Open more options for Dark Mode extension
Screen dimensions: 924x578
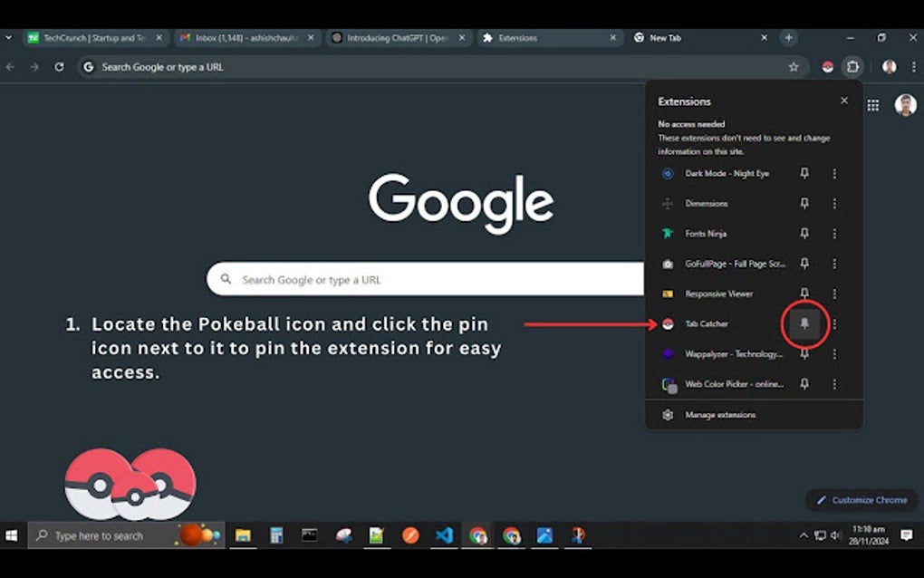(x=834, y=173)
